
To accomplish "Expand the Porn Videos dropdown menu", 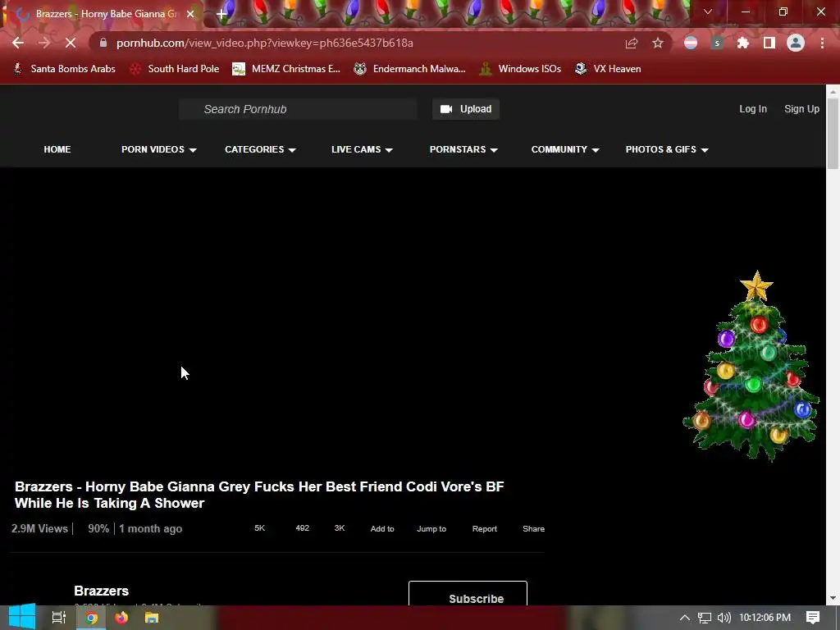I will click(x=159, y=149).
